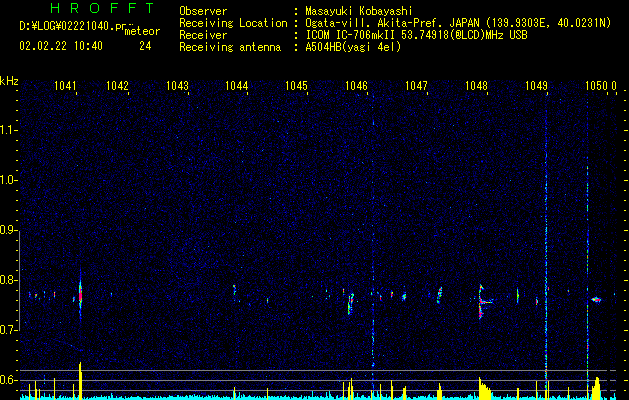Click the observer name Masayuki Kobayashi
This screenshot has width=629, height=400.
359,11
